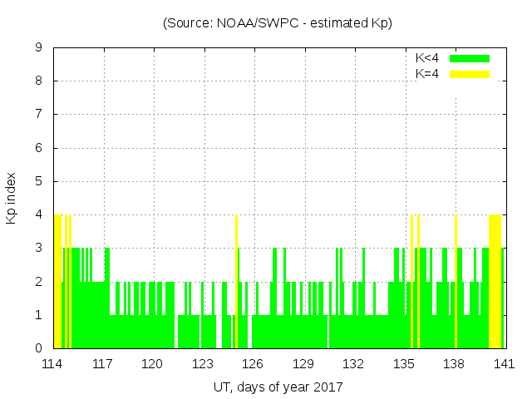Viewport: 532px width, 399px height.
Task: Select the "K<4" legend text label
Action: [427, 58]
